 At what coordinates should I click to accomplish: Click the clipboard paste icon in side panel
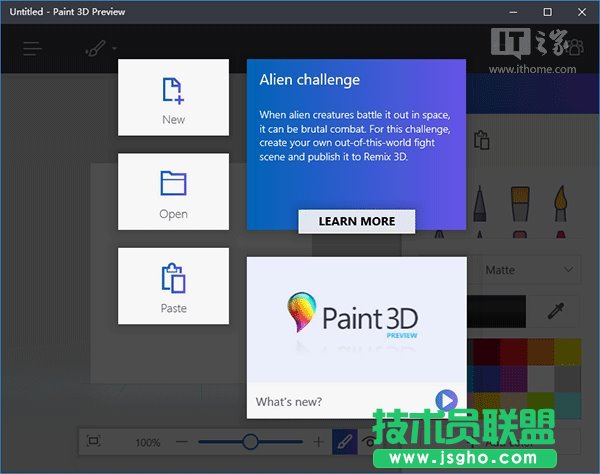(482, 140)
